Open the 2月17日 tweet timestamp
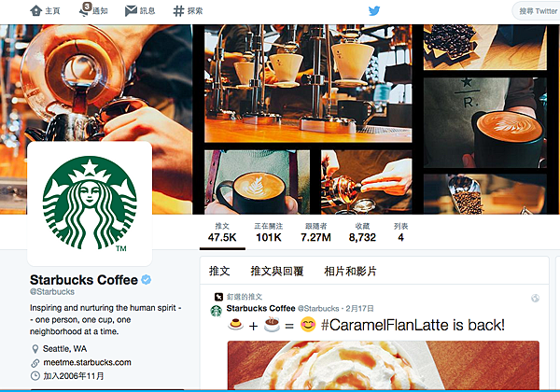Screen dimensions: 560x392 coord(359,308)
